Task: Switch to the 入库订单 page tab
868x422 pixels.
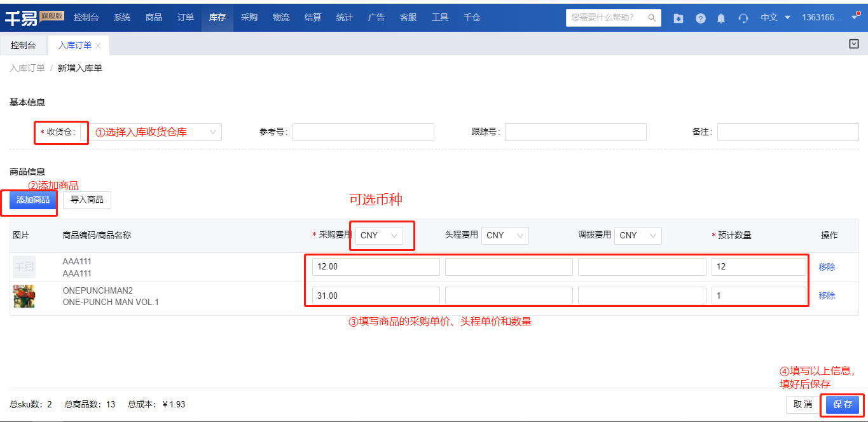Action: [x=75, y=46]
